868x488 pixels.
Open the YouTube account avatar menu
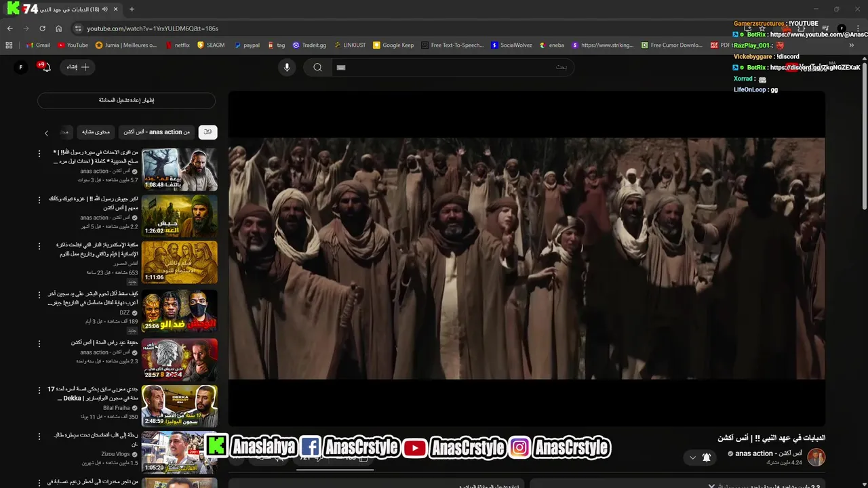click(20, 67)
